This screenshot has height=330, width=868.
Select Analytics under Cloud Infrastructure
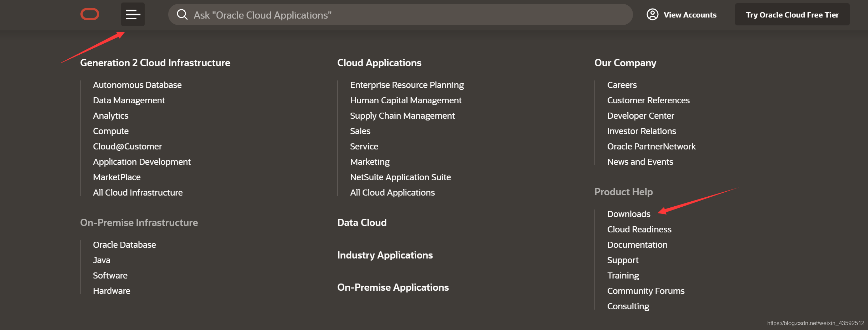(x=110, y=115)
